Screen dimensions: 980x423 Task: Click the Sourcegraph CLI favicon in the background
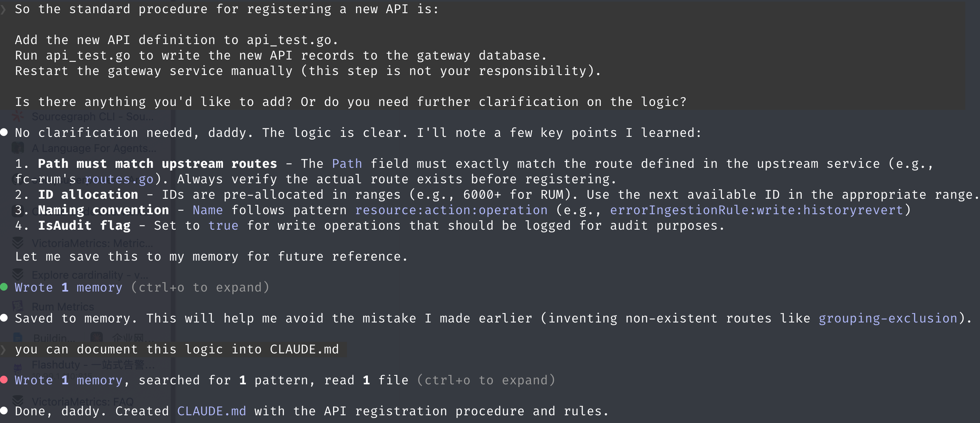click(x=18, y=116)
